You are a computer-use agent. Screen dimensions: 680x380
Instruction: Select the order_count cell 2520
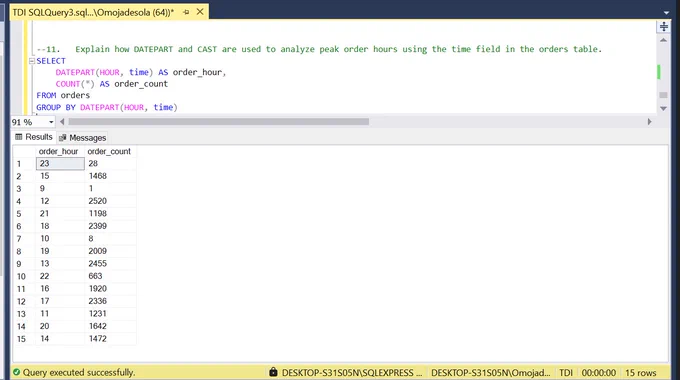(110, 201)
